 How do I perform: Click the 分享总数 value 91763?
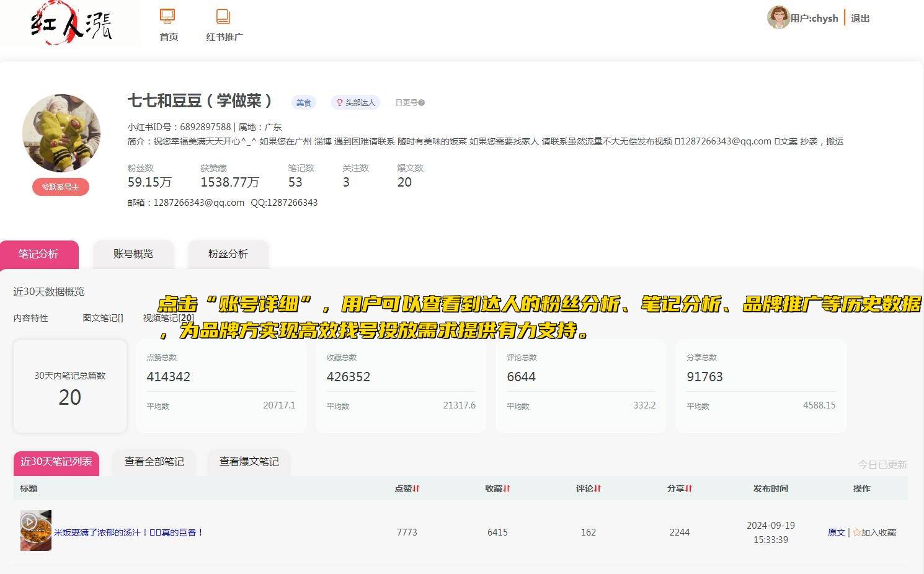pos(704,377)
